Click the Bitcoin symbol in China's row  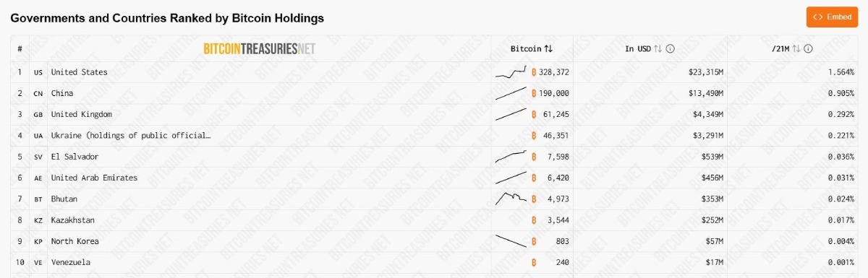pos(534,93)
